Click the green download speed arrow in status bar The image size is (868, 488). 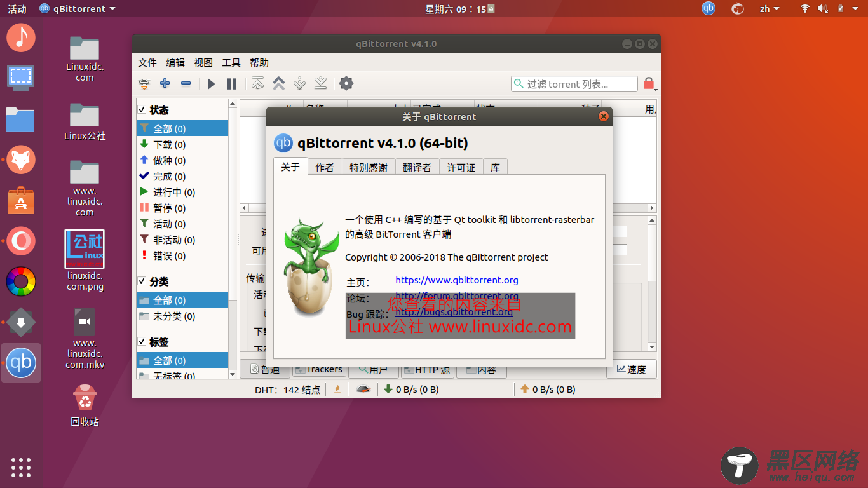tap(388, 389)
